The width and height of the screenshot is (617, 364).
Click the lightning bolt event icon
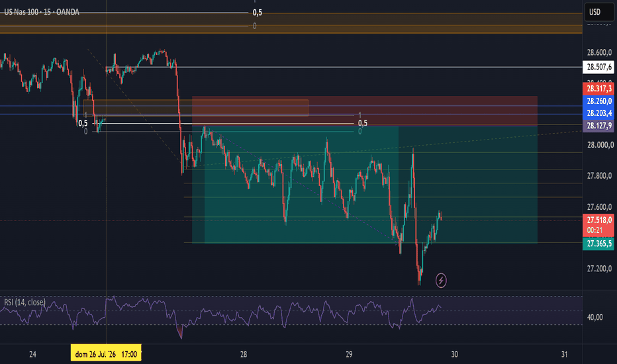[441, 280]
